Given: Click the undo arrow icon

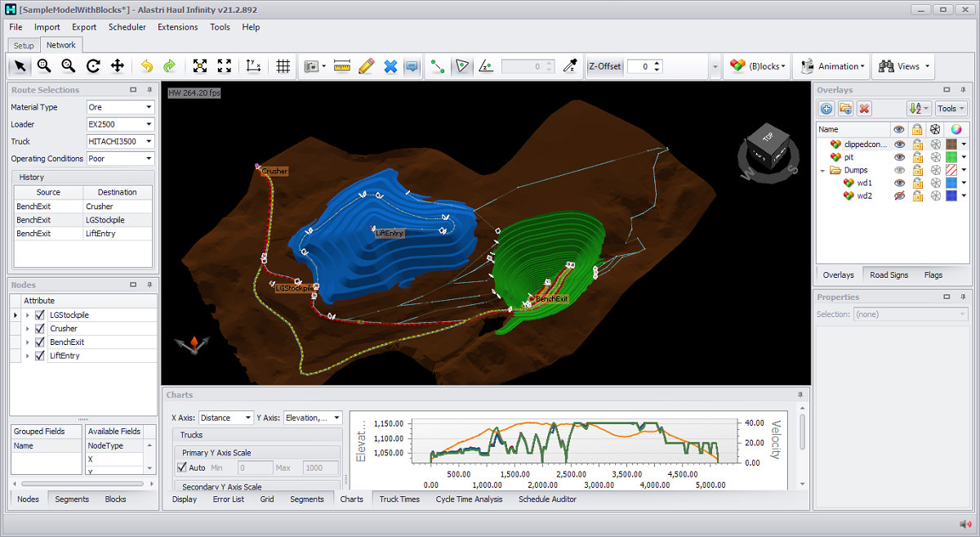Looking at the screenshot, I should coord(146,66).
